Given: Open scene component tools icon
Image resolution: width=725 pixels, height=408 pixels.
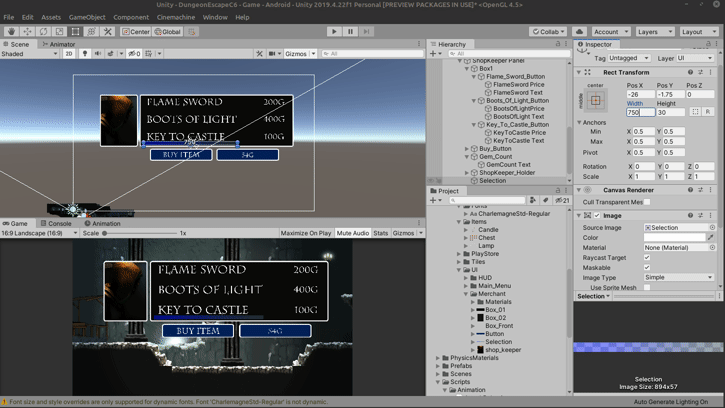Looking at the screenshot, I should [x=259, y=54].
